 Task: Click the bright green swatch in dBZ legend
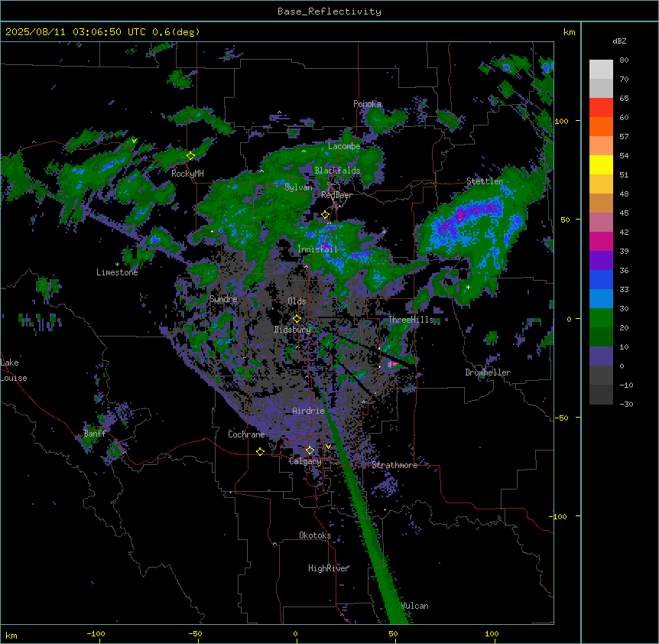tap(601, 318)
